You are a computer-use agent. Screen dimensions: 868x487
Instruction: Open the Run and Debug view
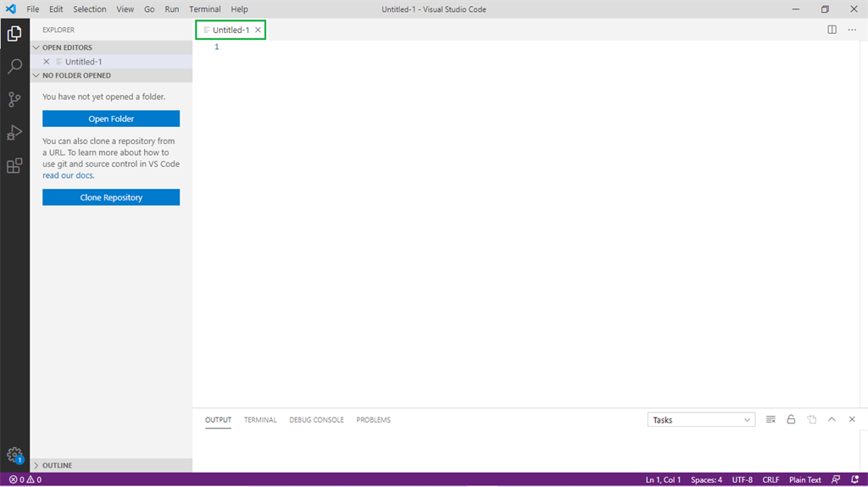click(14, 133)
